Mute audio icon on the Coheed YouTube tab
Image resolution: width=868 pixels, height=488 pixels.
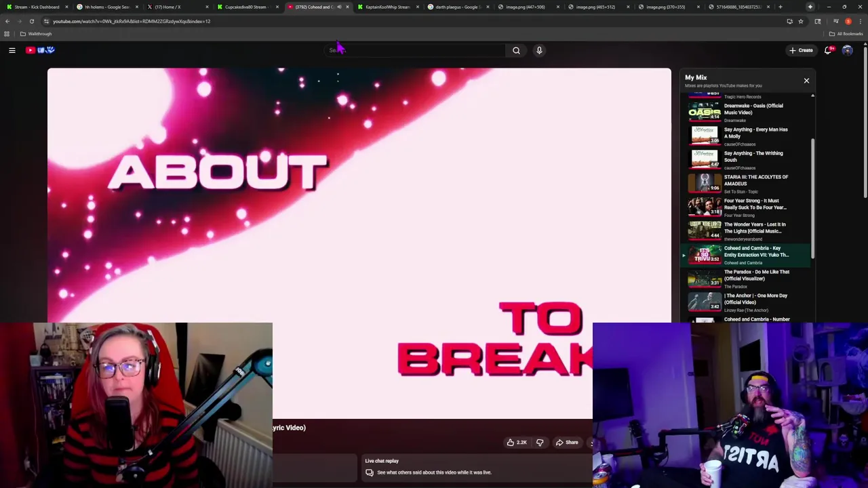(x=339, y=7)
